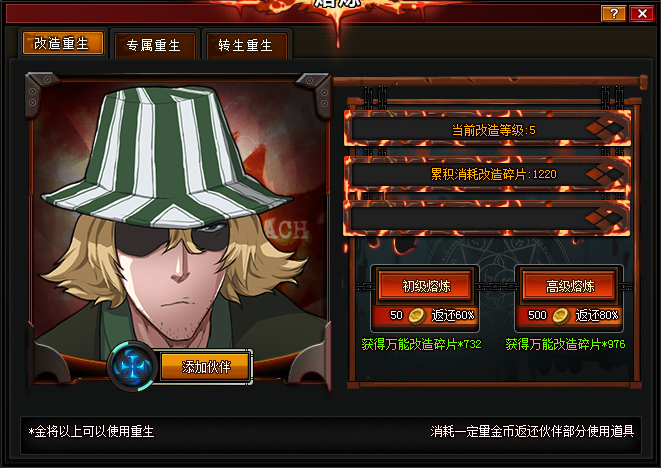The height and width of the screenshot is (468, 661).
Task: Click the 返还80% refund label
Action: click(x=597, y=315)
